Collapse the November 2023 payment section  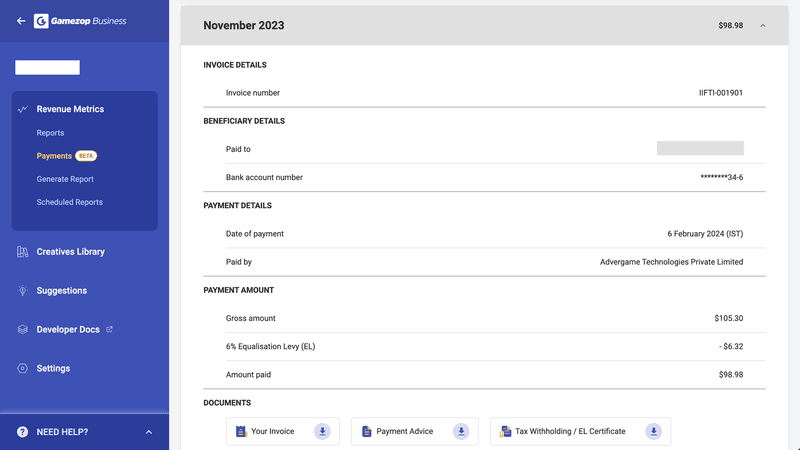(x=763, y=26)
